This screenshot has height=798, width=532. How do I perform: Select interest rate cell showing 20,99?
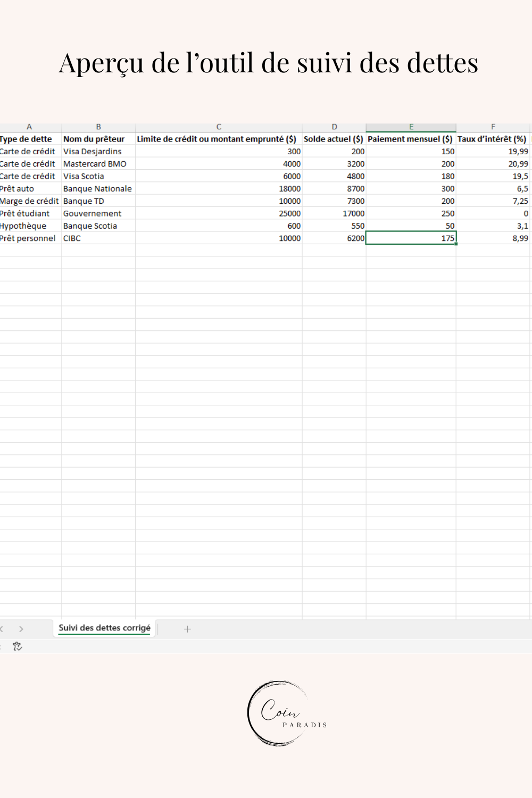pyautogui.click(x=493, y=164)
